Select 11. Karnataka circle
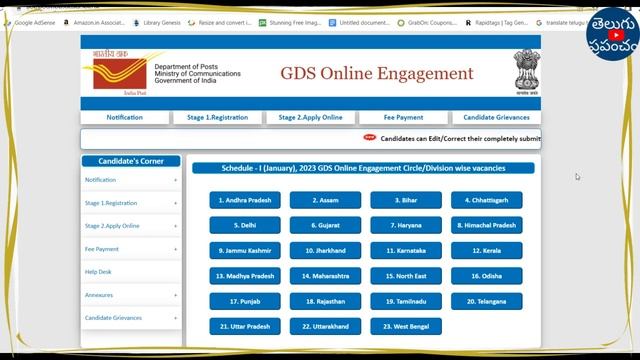Viewport: 640px width, 360px height. [406, 251]
